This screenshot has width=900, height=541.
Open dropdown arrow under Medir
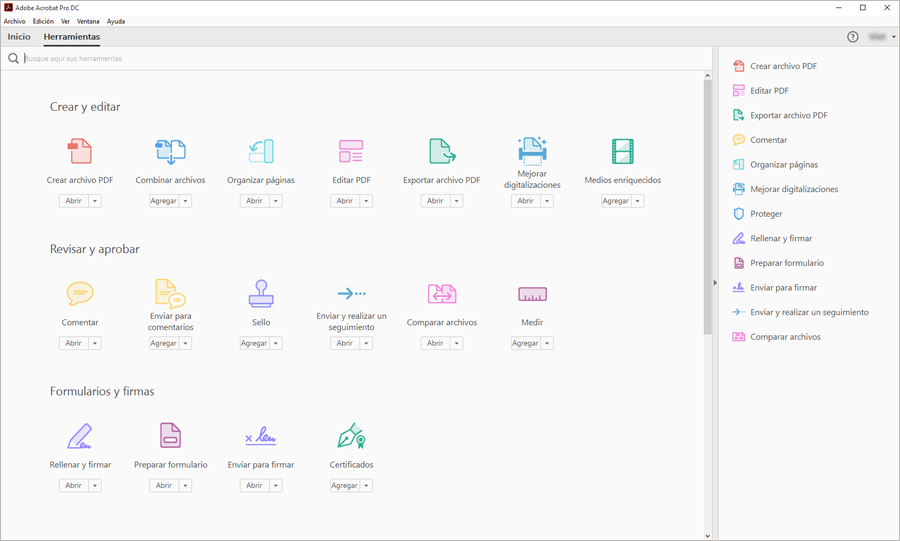point(547,343)
